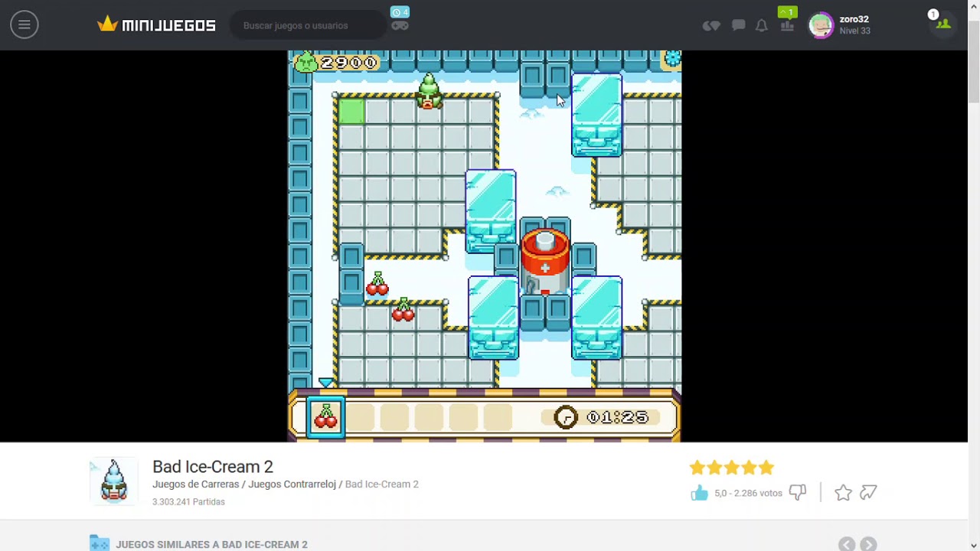The height and width of the screenshot is (551, 980).
Task: Open the recently played gamepad icon
Action: 400,25
